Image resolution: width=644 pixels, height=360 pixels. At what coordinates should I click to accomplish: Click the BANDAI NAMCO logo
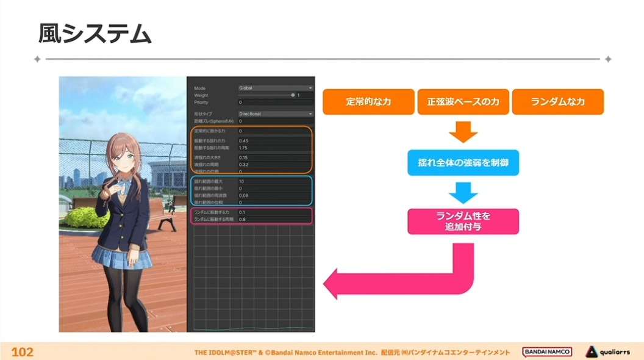pyautogui.click(x=547, y=352)
